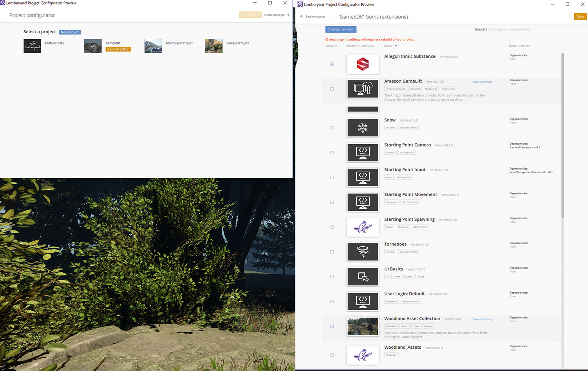Click the Networking tag under Amazon GameLift
588x371 pixels.
(x=448, y=89)
